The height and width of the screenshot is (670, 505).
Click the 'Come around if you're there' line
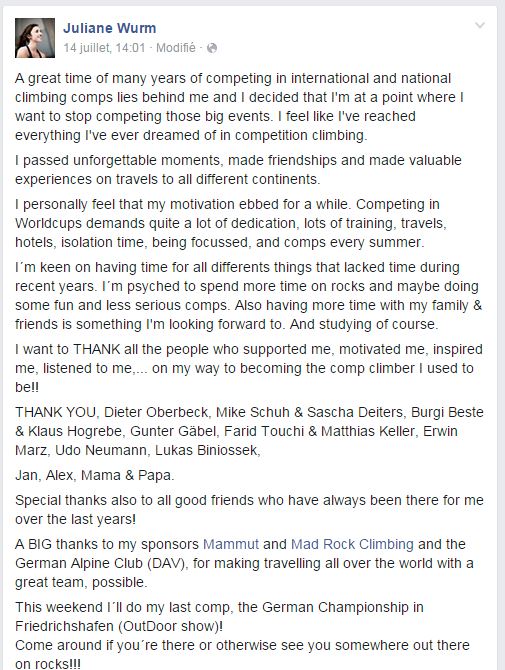click(242, 645)
